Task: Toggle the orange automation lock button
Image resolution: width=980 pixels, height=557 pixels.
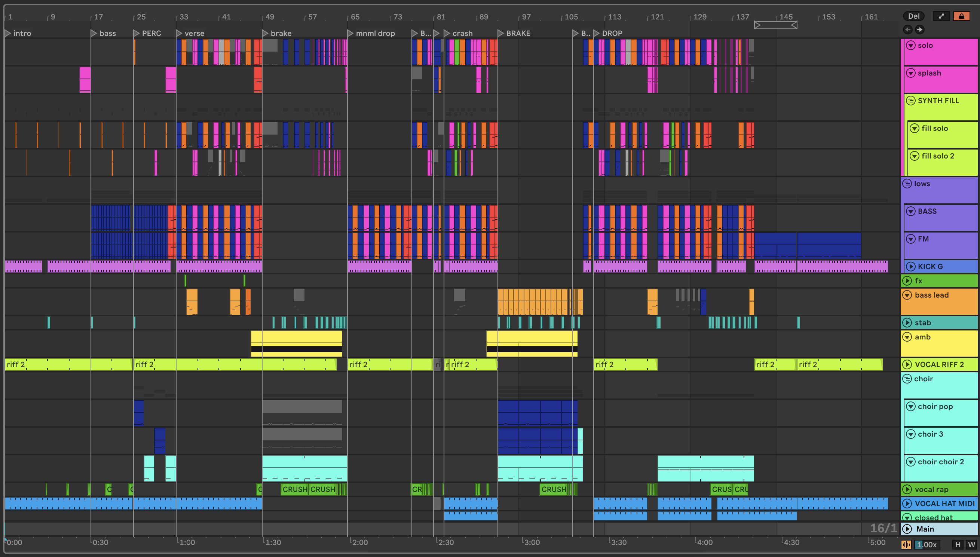Action: coord(961,16)
